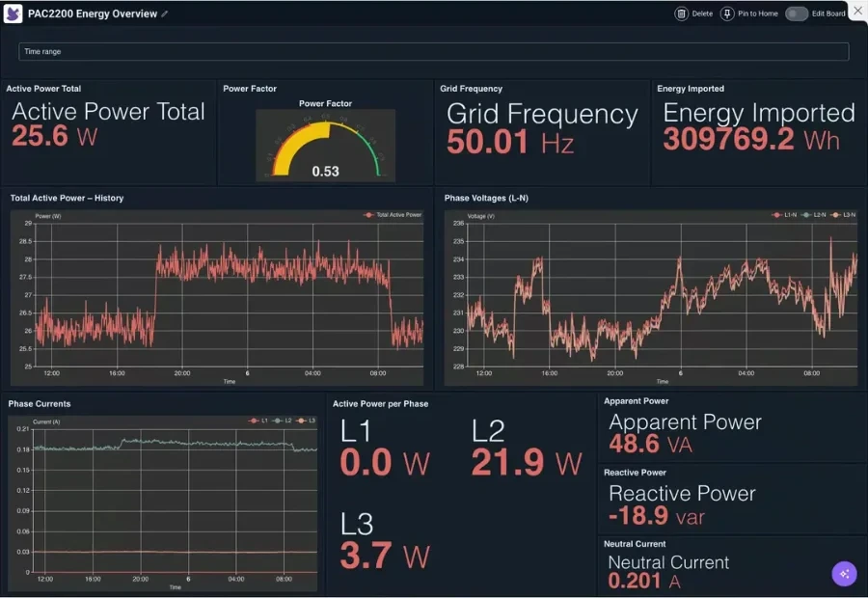This screenshot has height=598, width=868.
Task: Toggle L3-N series in voltage legend
Action: point(843,215)
